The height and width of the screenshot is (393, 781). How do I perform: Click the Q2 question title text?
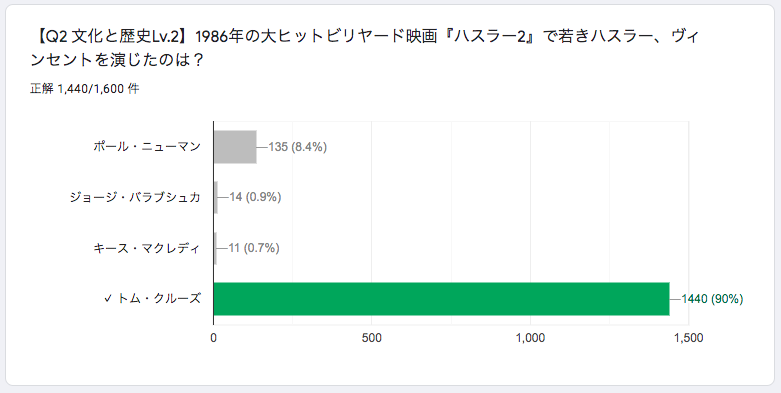361,48
